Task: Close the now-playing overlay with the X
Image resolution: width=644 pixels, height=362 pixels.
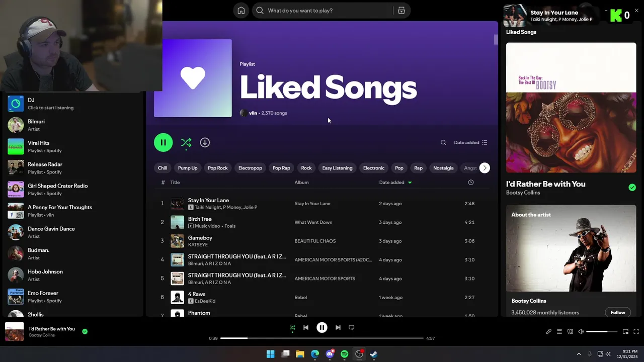Action: click(x=636, y=10)
